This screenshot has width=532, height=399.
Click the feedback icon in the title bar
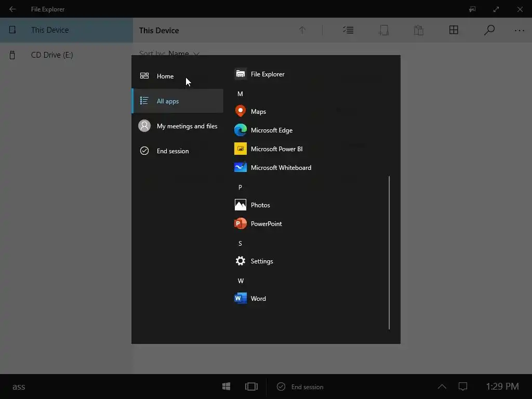point(472,9)
